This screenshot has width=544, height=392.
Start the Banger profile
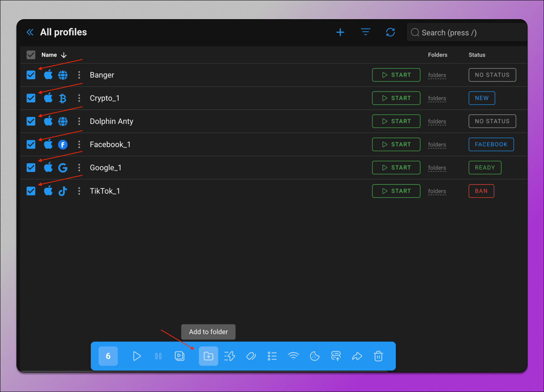[396, 75]
